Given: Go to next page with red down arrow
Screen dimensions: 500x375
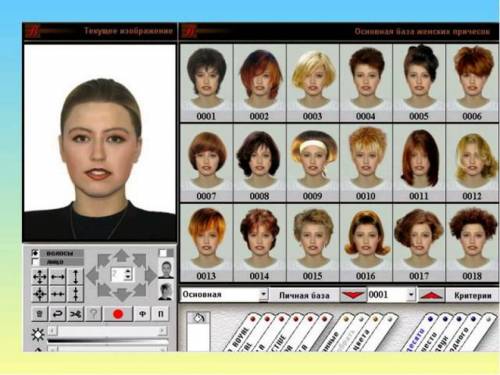Looking at the screenshot, I should [353, 295].
